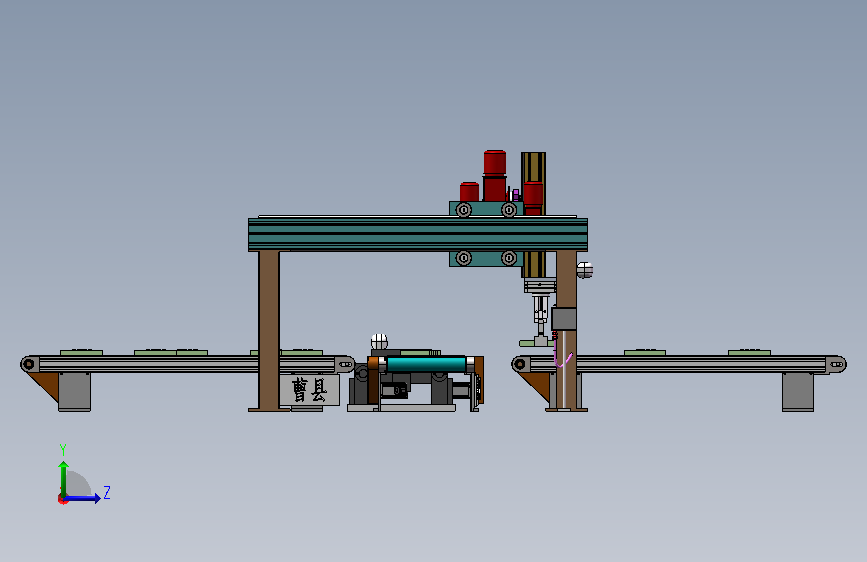The width and height of the screenshot is (867, 562).
Task: Select the yellow-striped vertical column above the beam
Action: pyautogui.click(x=534, y=167)
